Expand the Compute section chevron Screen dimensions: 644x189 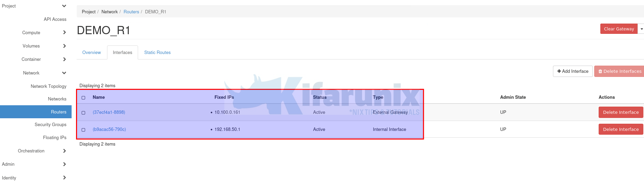(x=64, y=32)
